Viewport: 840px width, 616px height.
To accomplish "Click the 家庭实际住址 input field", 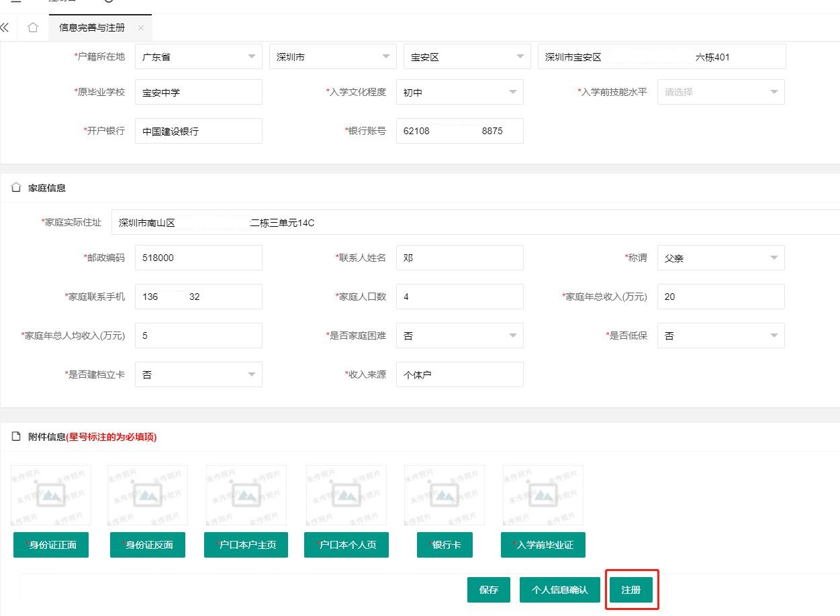I will [x=475, y=222].
